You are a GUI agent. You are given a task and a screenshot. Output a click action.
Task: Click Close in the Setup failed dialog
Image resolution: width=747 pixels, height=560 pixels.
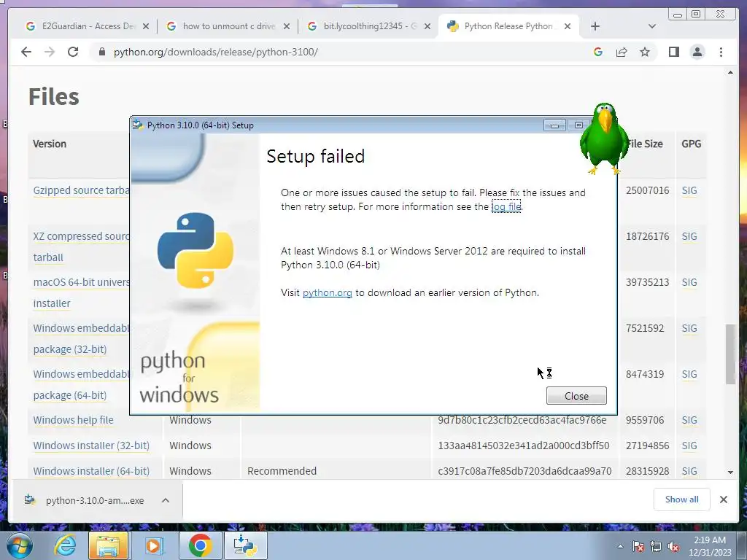(x=576, y=396)
